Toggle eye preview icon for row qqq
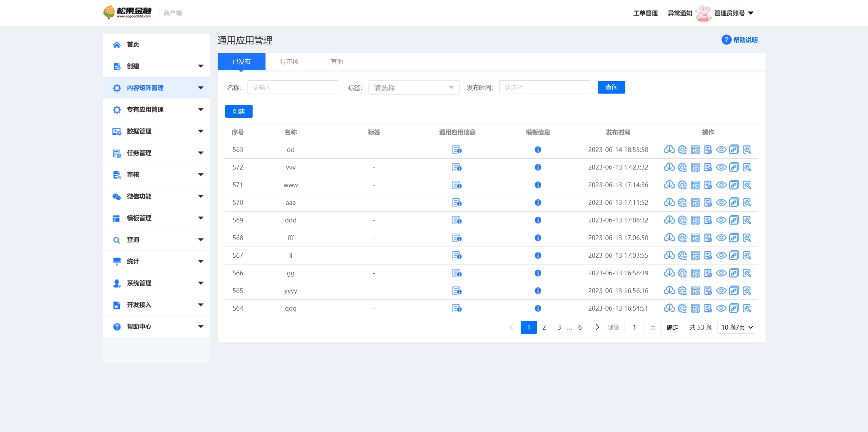The height and width of the screenshot is (432, 868). pyautogui.click(x=721, y=308)
